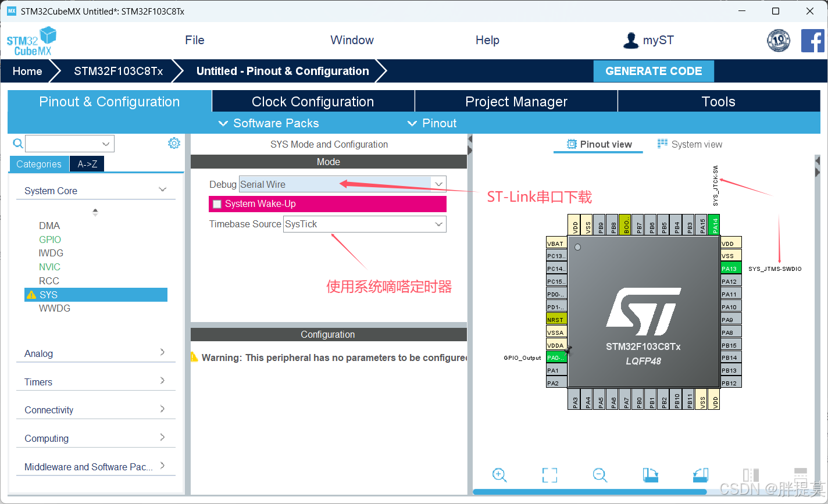Image resolution: width=828 pixels, height=504 pixels.
Task: Select DMA in System Core list
Action: point(49,226)
